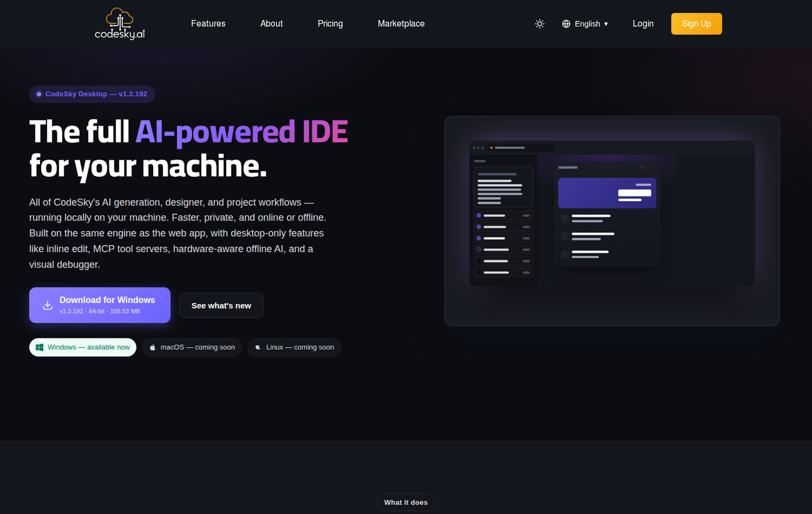Select Windows — available now pill
812x514 pixels.
[x=83, y=347]
